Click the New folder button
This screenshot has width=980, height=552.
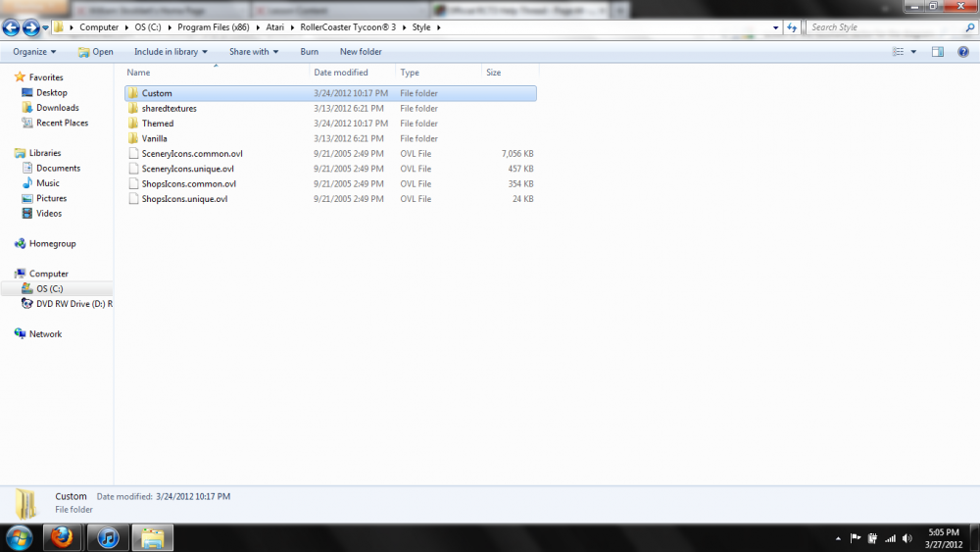coord(361,52)
